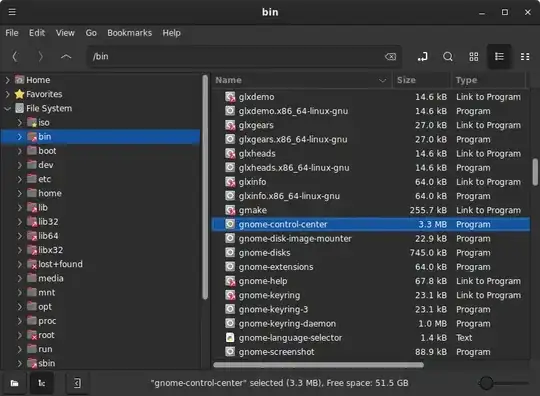This screenshot has width=540, height=396.
Task: Expand the Favorites tree node
Action: (x=7, y=94)
